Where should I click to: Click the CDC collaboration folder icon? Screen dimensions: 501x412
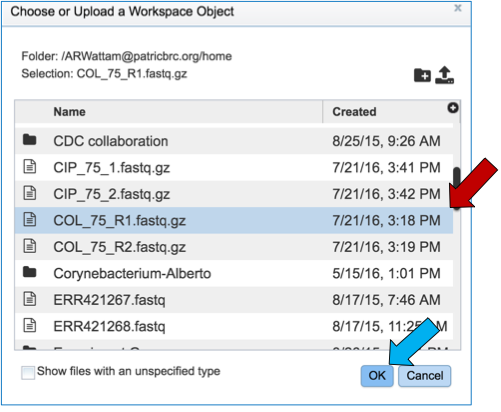tap(30, 140)
